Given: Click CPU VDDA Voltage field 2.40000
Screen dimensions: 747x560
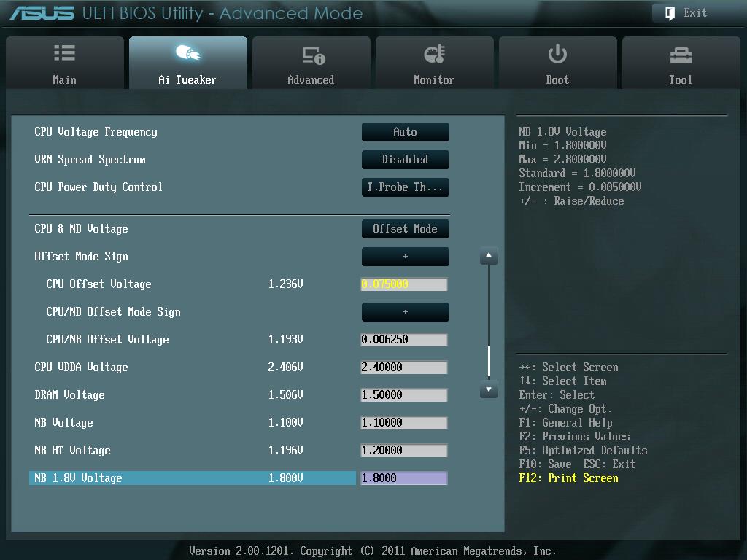Looking at the screenshot, I should [404, 367].
